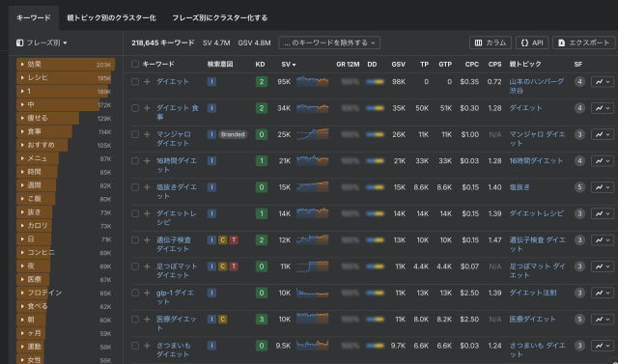Check the ダイエット 食事 row checkbox
The width and height of the screenshot is (618, 364).
135,108
